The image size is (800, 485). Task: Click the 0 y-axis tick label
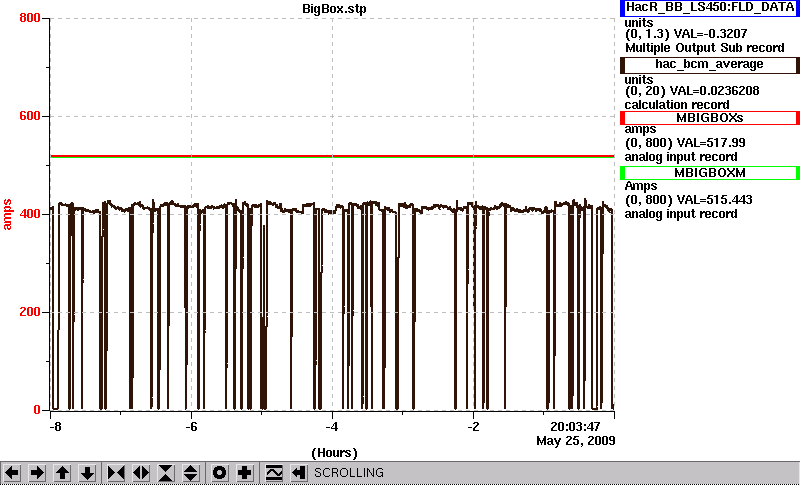click(37, 410)
